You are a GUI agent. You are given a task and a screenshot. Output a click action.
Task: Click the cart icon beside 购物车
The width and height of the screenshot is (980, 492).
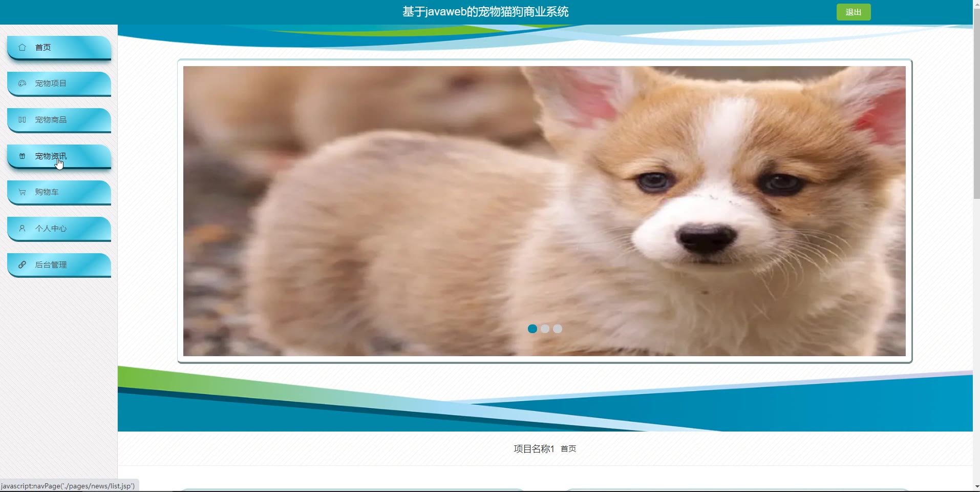pos(22,192)
